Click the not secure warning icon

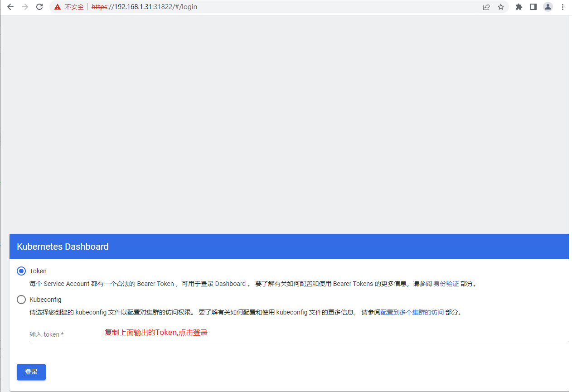57,7
